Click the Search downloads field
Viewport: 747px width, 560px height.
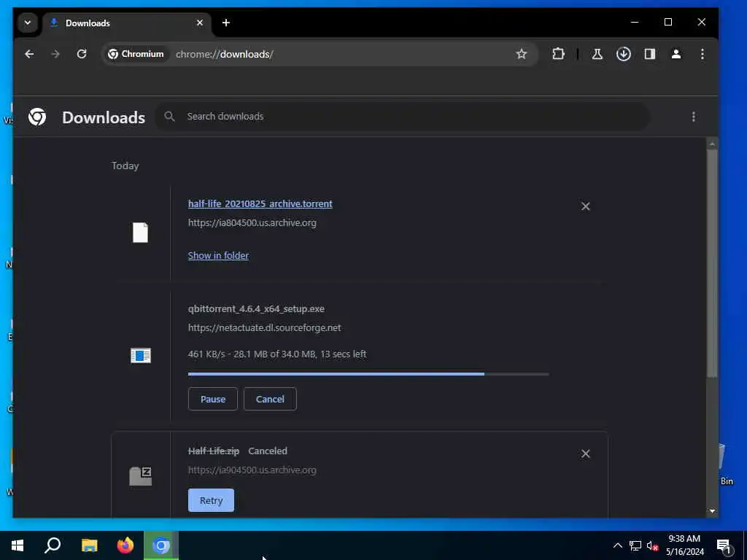[x=403, y=117]
